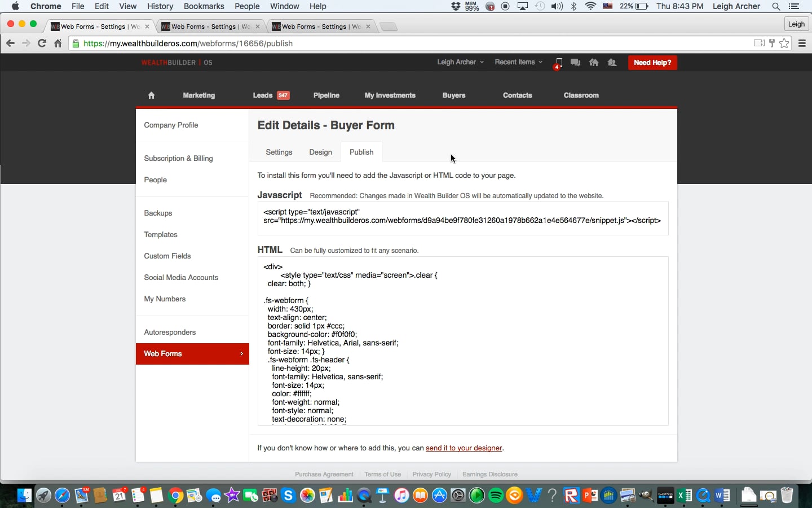The width and height of the screenshot is (812, 508).
Task: Go to My Investments in navigation
Action: [x=390, y=95]
